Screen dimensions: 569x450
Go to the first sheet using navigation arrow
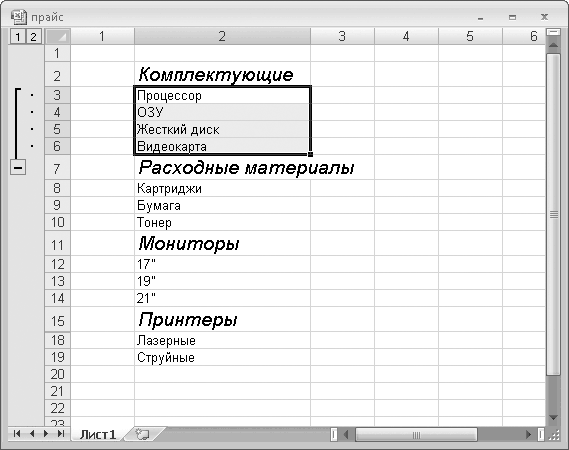click(17, 434)
